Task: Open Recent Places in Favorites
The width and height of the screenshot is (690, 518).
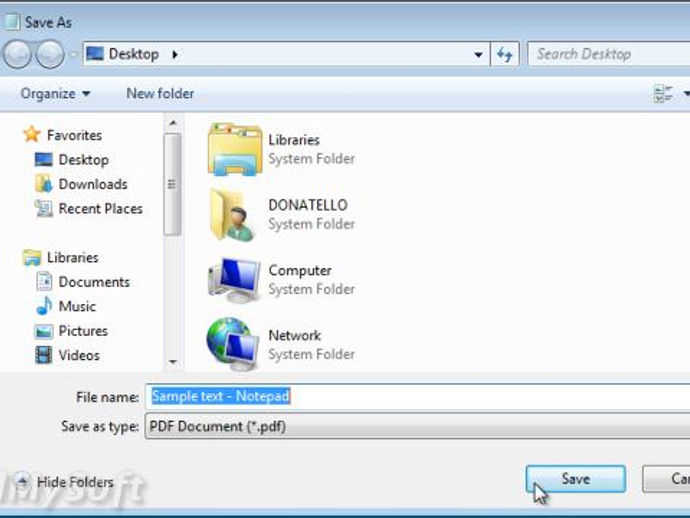Action: point(100,209)
